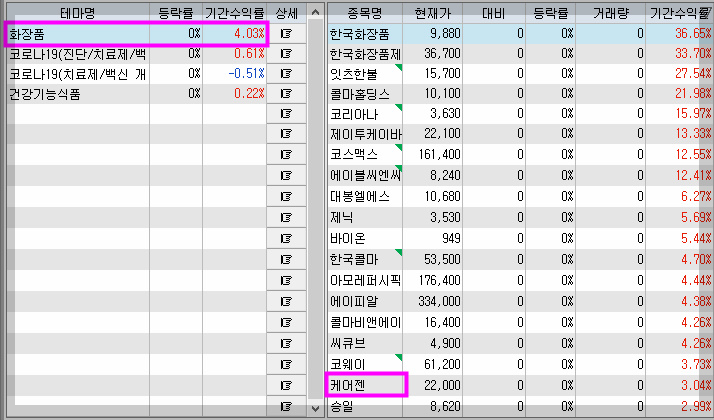714x420 pixels.
Task: Click the 4.03% theme period return
Action: pyautogui.click(x=249, y=34)
